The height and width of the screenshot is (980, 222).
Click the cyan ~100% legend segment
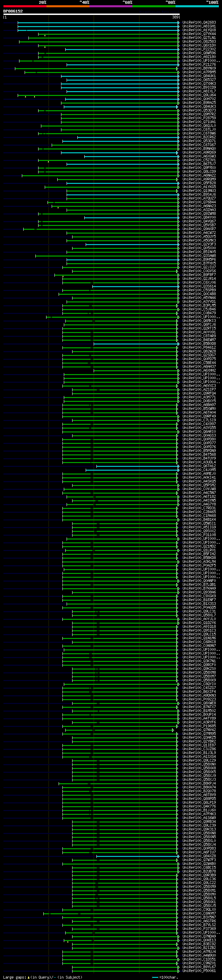[x=197, y=6]
